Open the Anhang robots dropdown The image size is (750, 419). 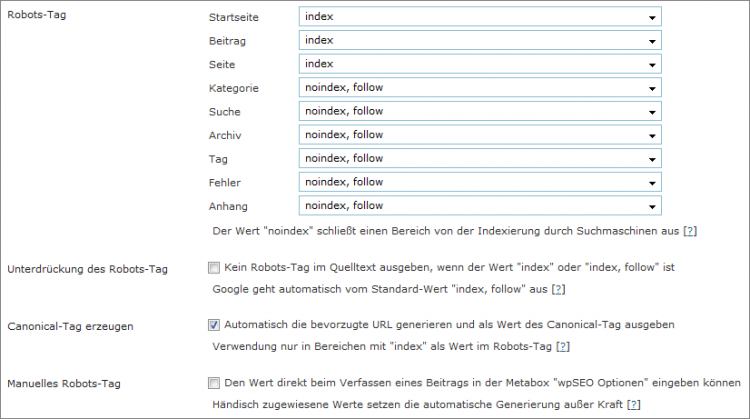480,206
